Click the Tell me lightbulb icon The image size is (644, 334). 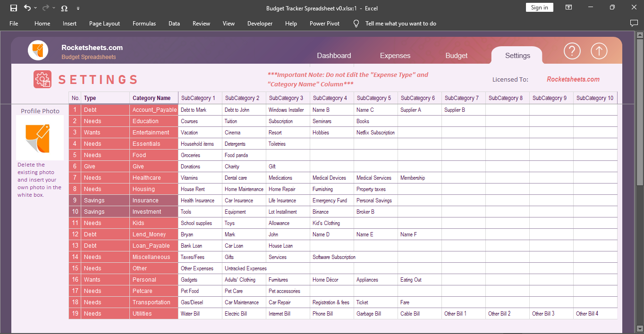click(356, 24)
